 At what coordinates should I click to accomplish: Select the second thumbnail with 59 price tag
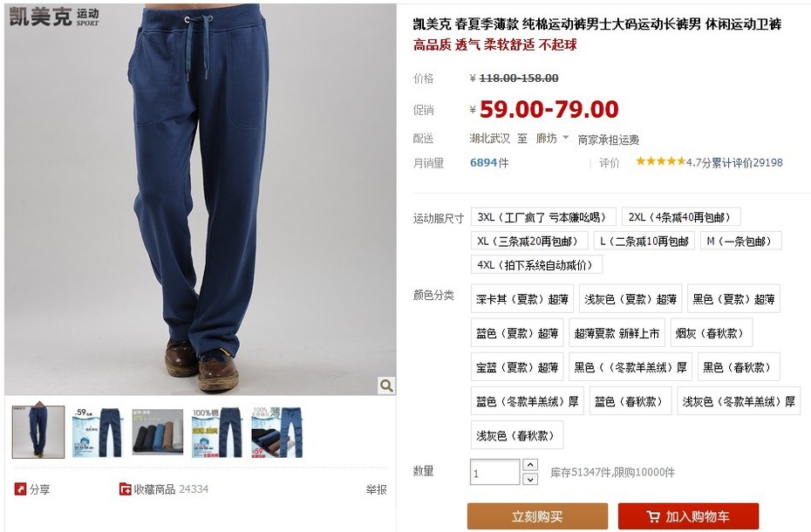point(98,432)
